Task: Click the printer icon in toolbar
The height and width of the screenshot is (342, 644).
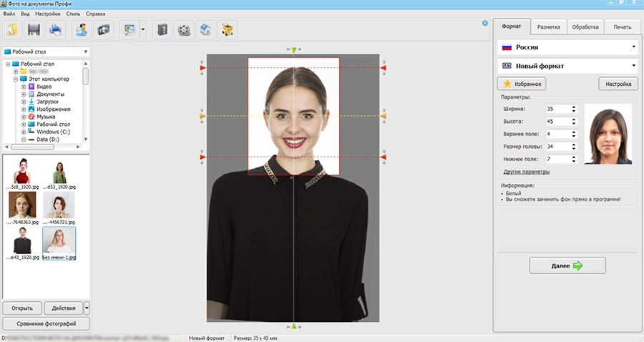Action: pos(56,29)
